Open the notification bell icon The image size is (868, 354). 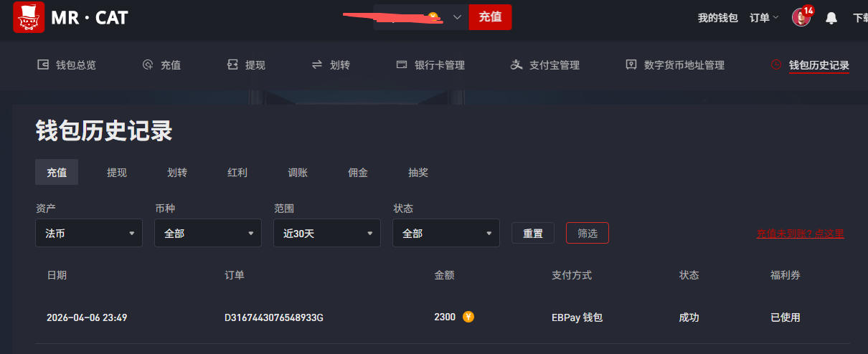(831, 18)
